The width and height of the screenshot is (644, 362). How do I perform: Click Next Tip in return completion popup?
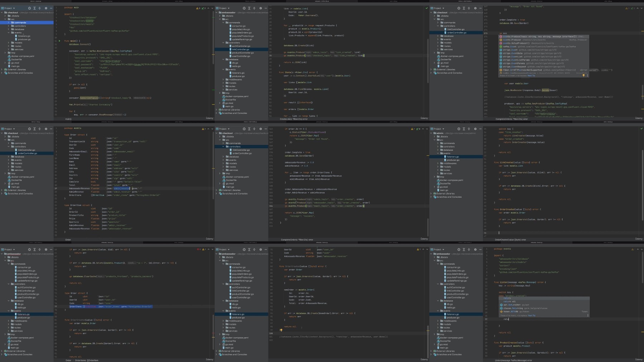click(531, 315)
